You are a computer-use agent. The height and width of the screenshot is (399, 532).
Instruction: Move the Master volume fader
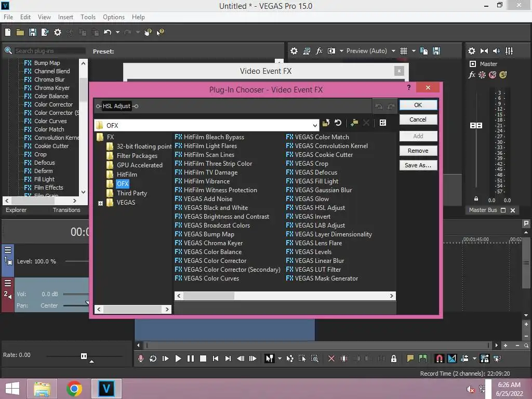coord(476,126)
